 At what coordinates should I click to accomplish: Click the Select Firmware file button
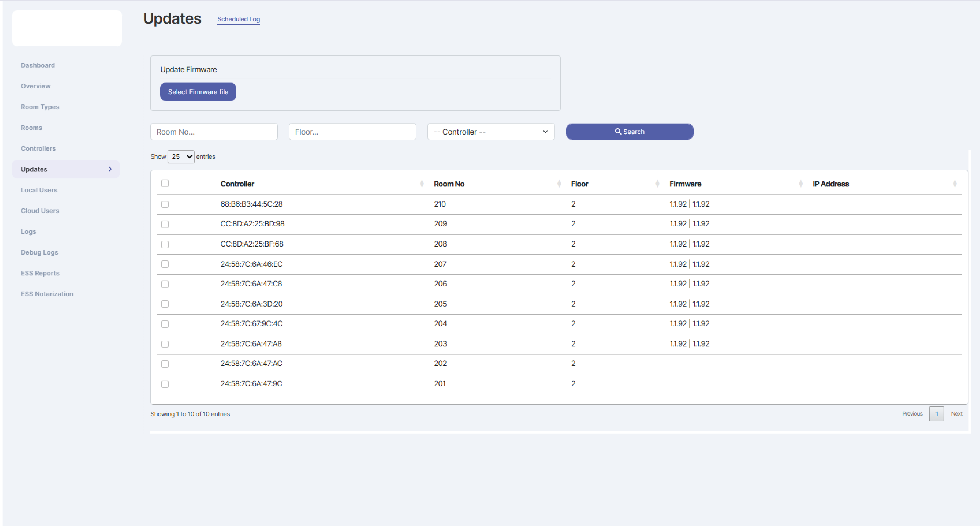click(198, 92)
